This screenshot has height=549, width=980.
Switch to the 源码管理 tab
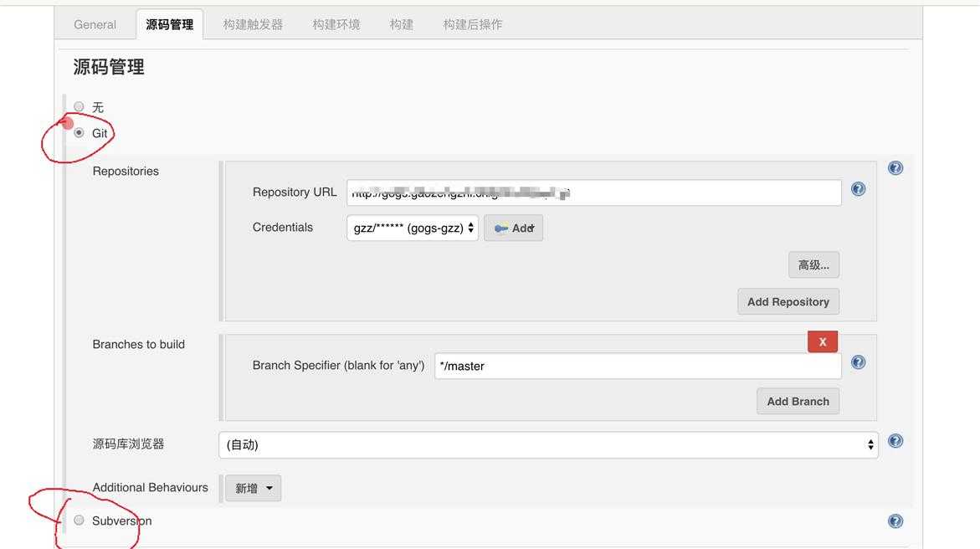(169, 24)
